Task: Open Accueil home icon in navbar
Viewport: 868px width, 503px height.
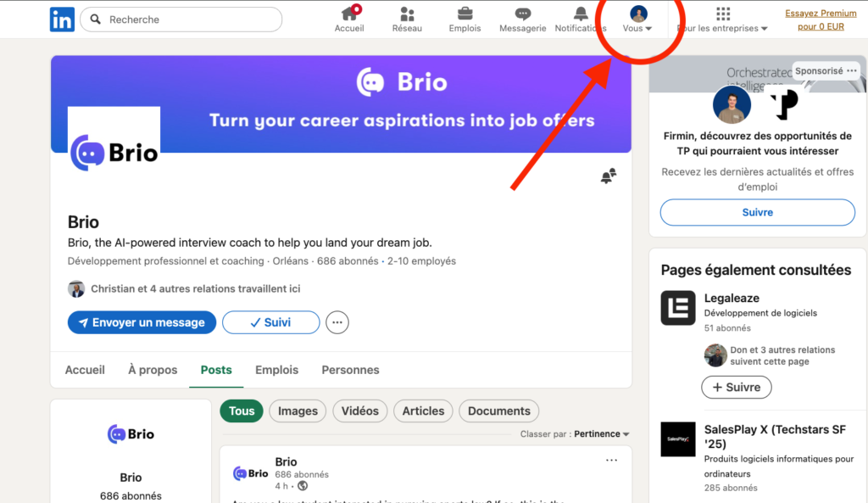Action: [349, 14]
